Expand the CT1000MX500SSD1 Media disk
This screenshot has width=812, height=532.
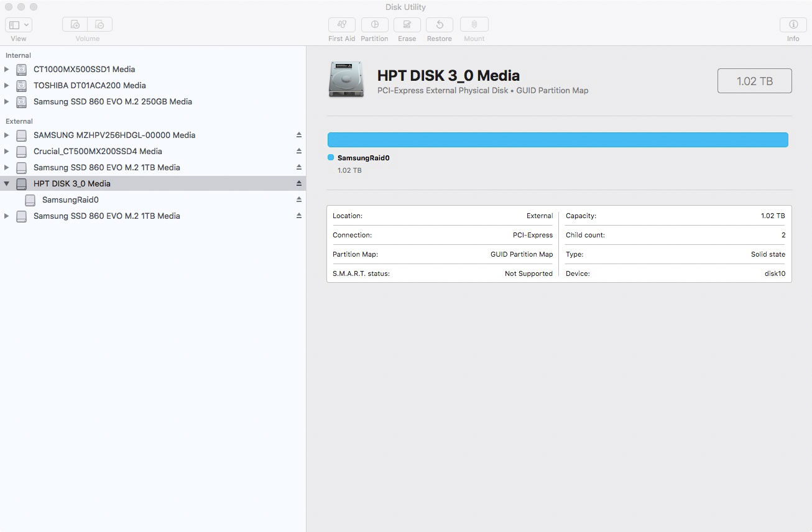click(x=7, y=69)
